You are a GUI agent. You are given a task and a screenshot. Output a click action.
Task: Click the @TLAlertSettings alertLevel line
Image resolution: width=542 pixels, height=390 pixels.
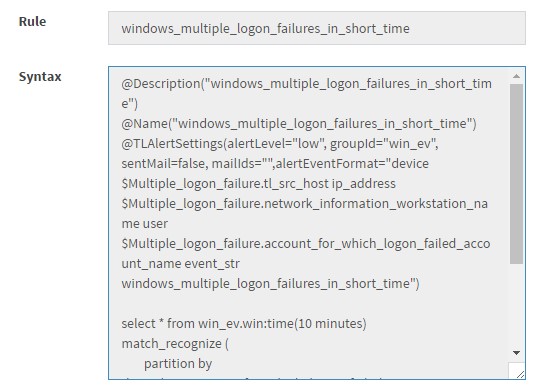click(280, 143)
